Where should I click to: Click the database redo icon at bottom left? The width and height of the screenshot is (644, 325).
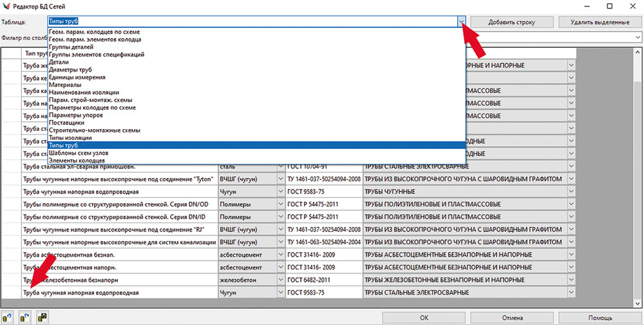24,317
